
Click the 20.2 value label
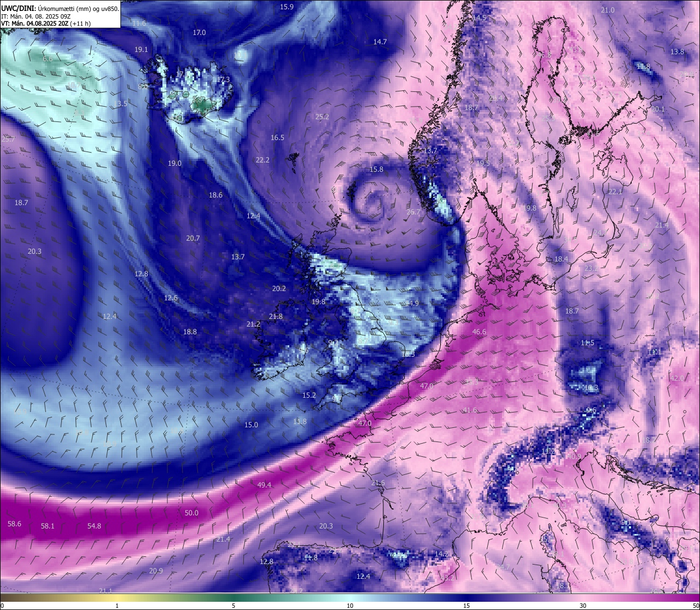tap(279, 288)
